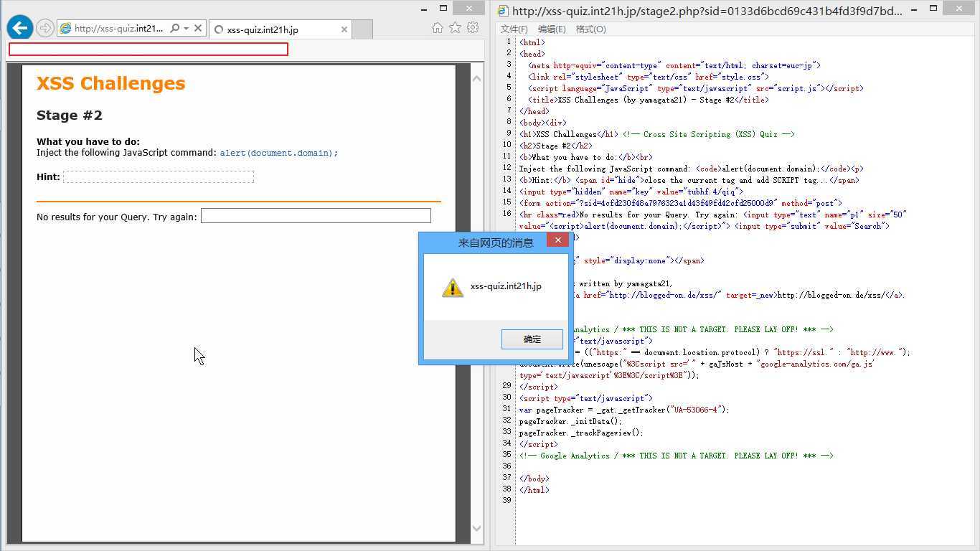Stop page loading with address bar X
Image resolution: width=980 pixels, height=551 pixels.
(x=199, y=29)
